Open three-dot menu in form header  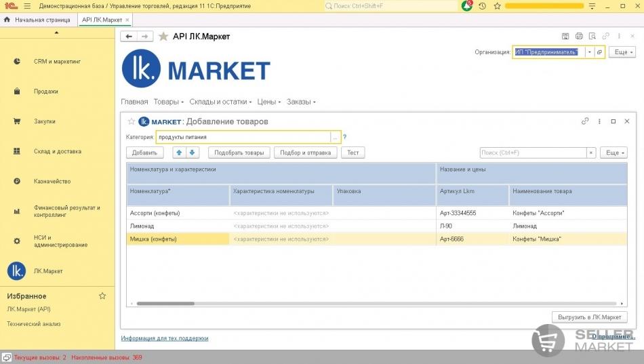[x=619, y=36]
